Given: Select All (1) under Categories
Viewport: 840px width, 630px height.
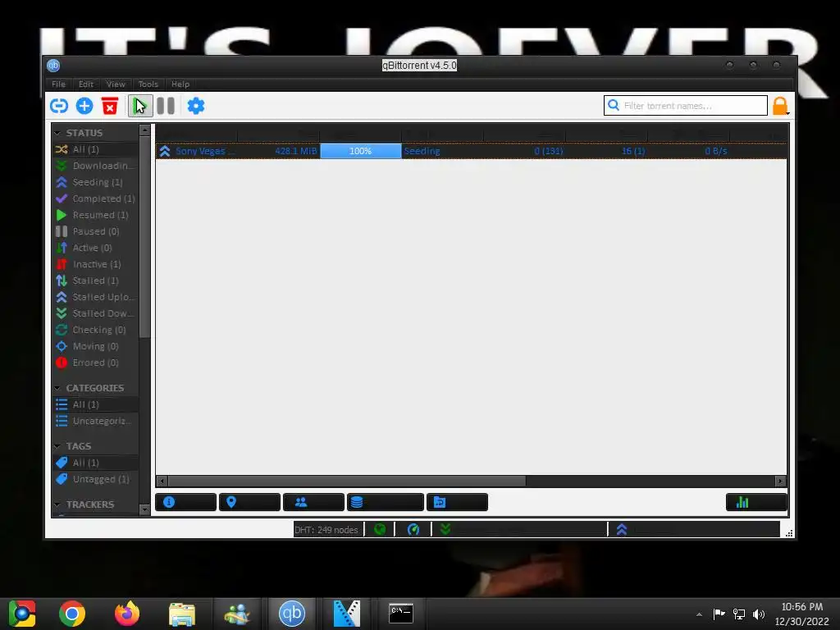Looking at the screenshot, I should click(95, 404).
